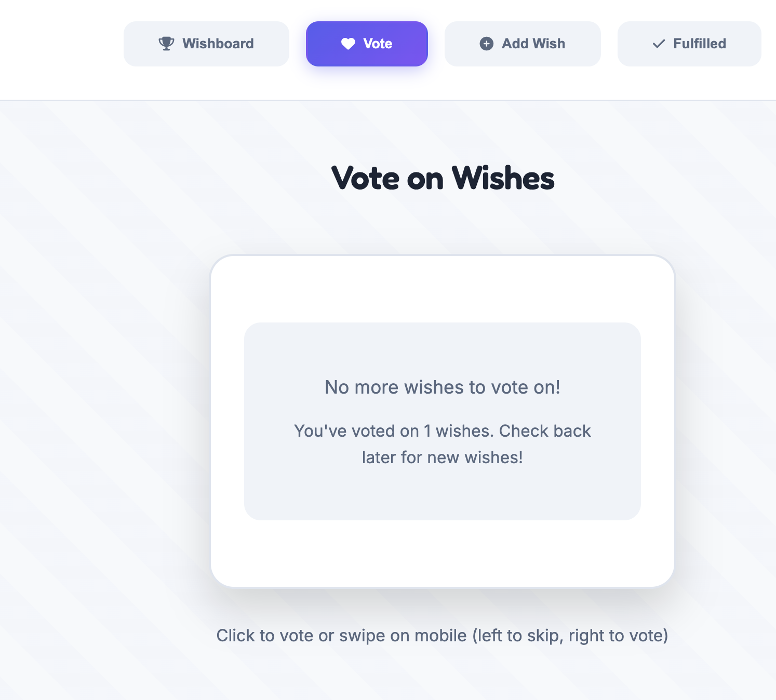Open the Wishboard tab
The width and height of the screenshot is (776, 700).
(206, 44)
